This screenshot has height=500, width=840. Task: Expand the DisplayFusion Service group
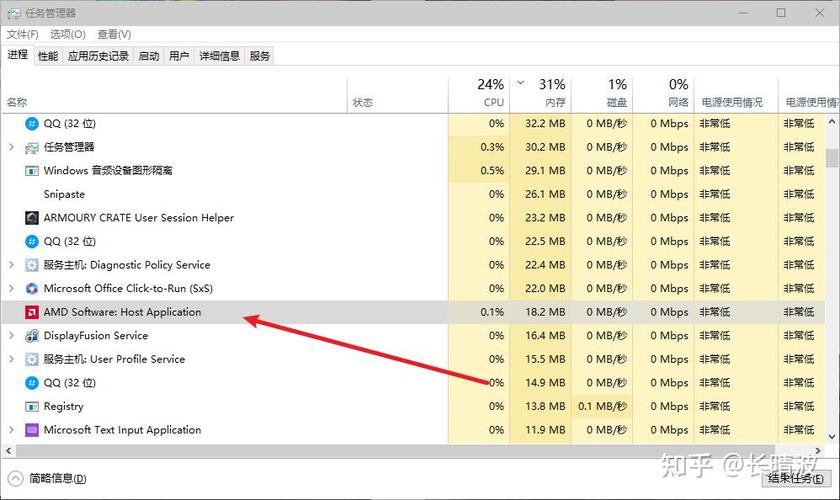(11, 335)
